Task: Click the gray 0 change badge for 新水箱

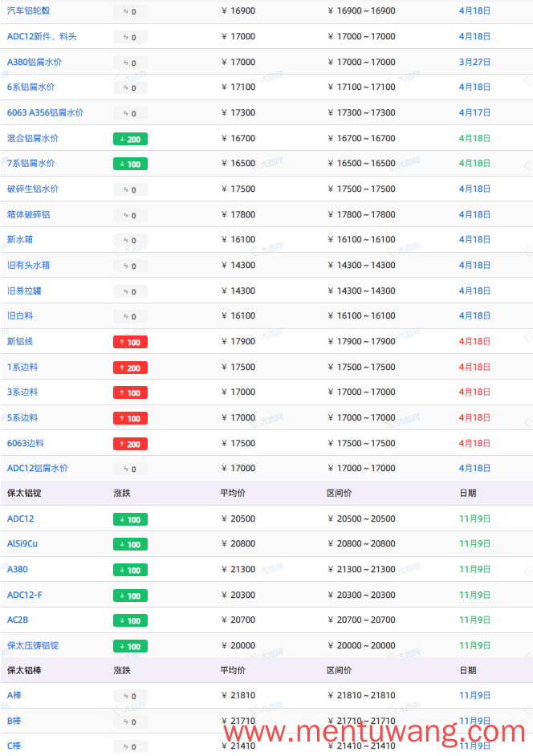Action: tap(130, 240)
